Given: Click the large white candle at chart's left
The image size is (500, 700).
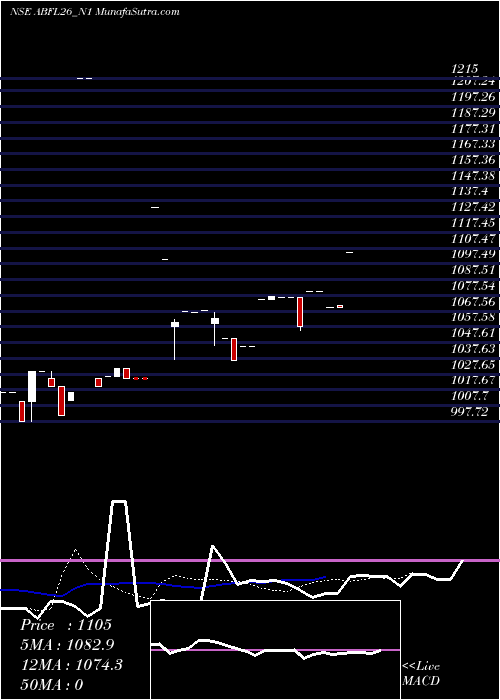Looking at the screenshot, I should click(32, 387).
